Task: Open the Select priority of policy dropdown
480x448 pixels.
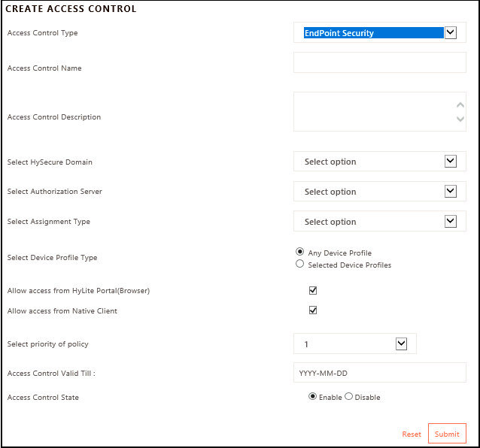Action: (355, 344)
